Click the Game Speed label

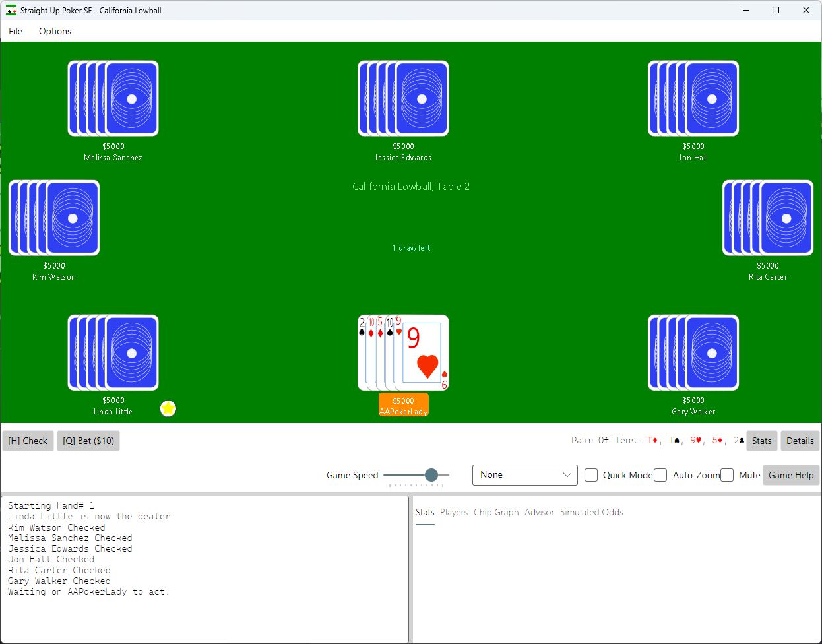(x=352, y=475)
